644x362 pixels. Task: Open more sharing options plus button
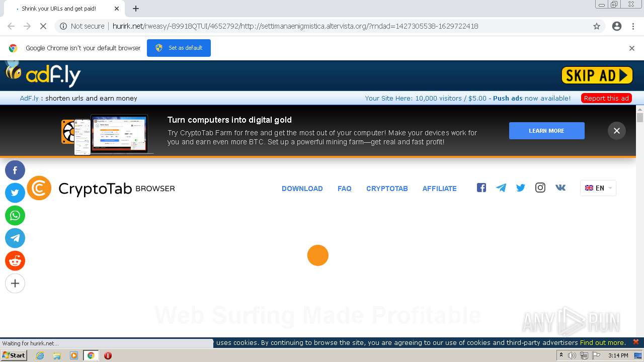(15, 283)
